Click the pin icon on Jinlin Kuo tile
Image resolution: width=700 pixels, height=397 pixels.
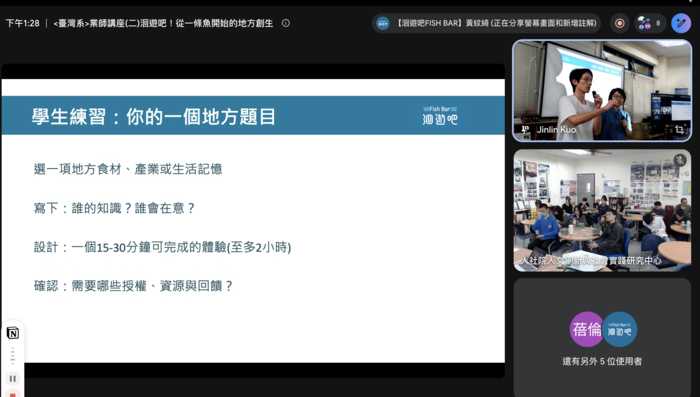point(525,130)
